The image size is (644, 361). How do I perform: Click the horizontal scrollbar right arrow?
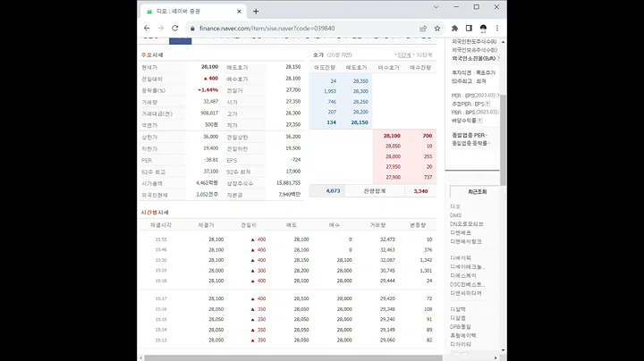point(496,358)
